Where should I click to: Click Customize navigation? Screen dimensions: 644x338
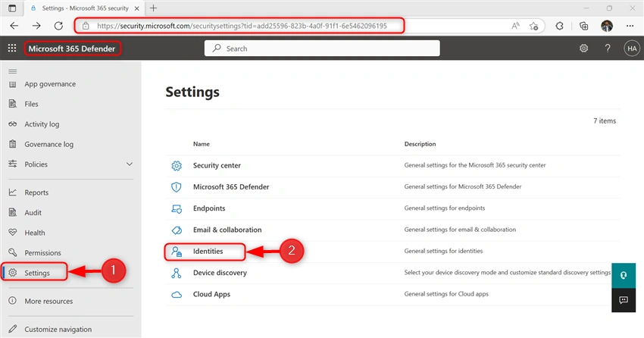[58, 330]
